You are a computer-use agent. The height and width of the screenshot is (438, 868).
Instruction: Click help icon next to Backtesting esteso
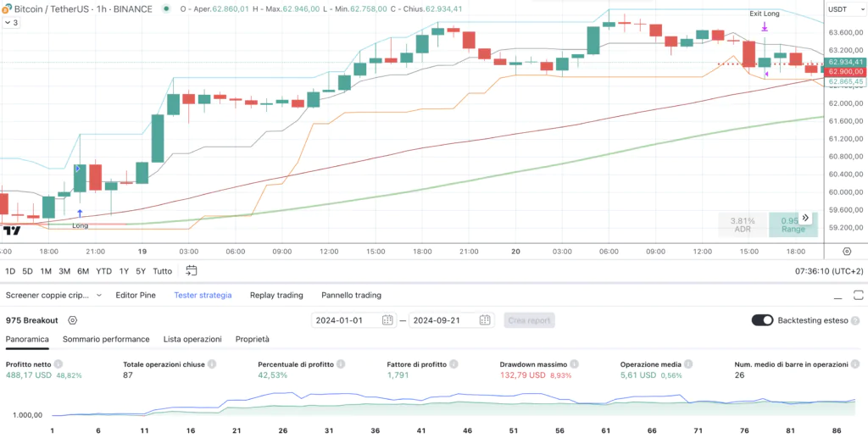[855, 320]
